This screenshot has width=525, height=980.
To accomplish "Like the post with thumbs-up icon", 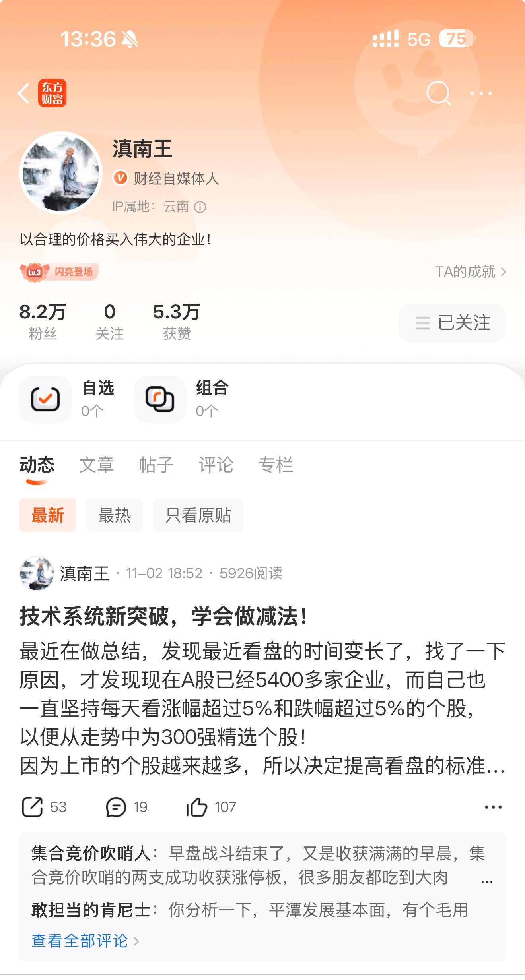I will (196, 807).
